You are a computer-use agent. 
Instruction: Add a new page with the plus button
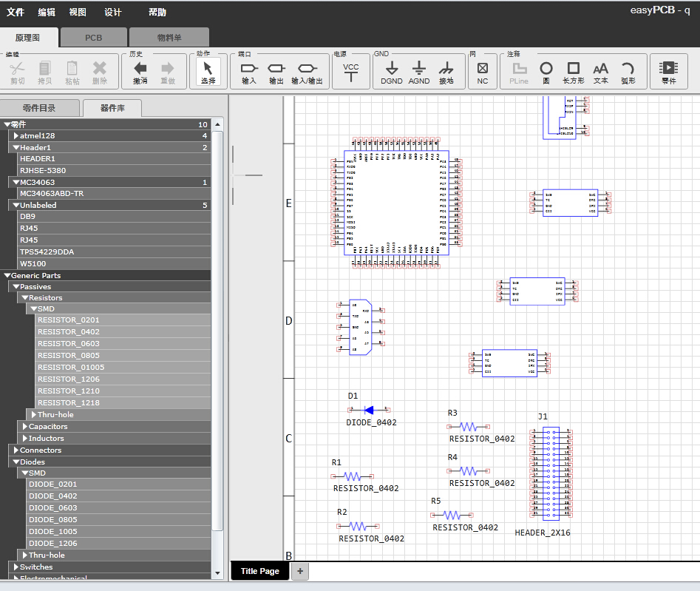[300, 571]
